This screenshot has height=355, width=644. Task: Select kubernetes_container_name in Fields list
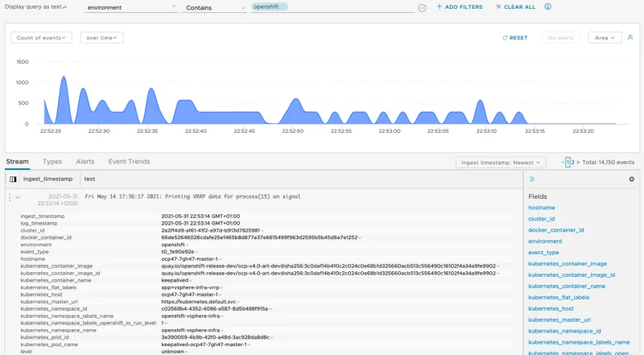point(567,286)
